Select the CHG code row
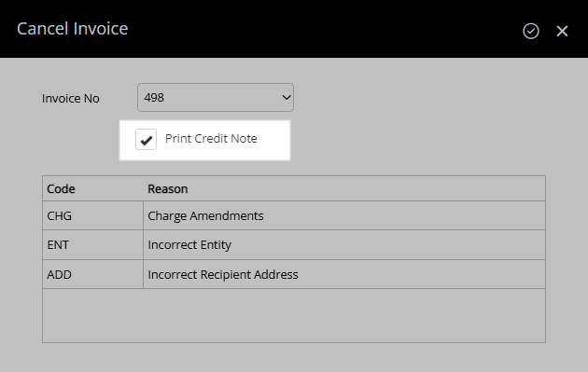Viewport: 588px width, 372px height. click(x=294, y=215)
